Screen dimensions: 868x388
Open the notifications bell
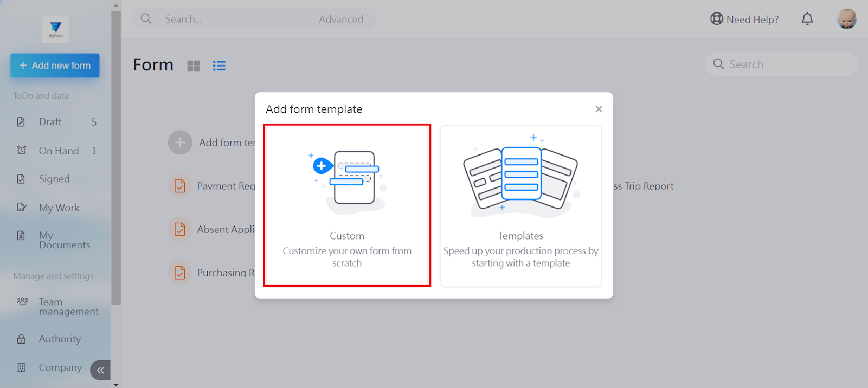807,19
